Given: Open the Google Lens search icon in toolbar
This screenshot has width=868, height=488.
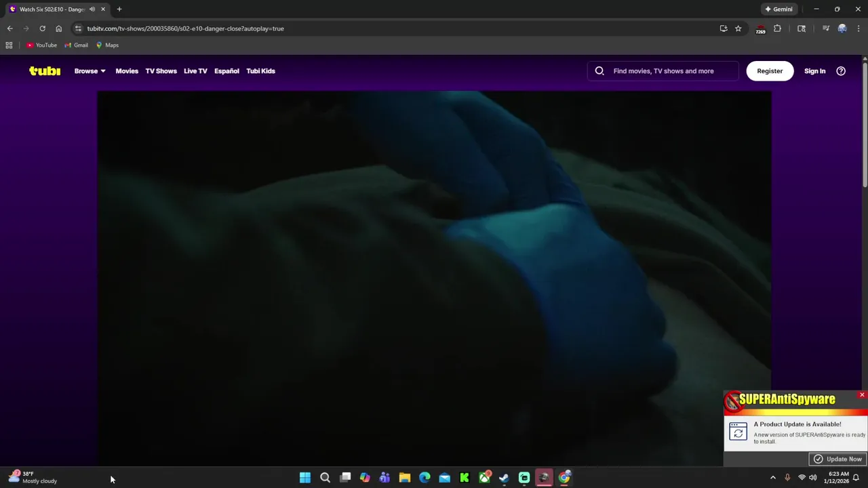Looking at the screenshot, I should [802, 28].
